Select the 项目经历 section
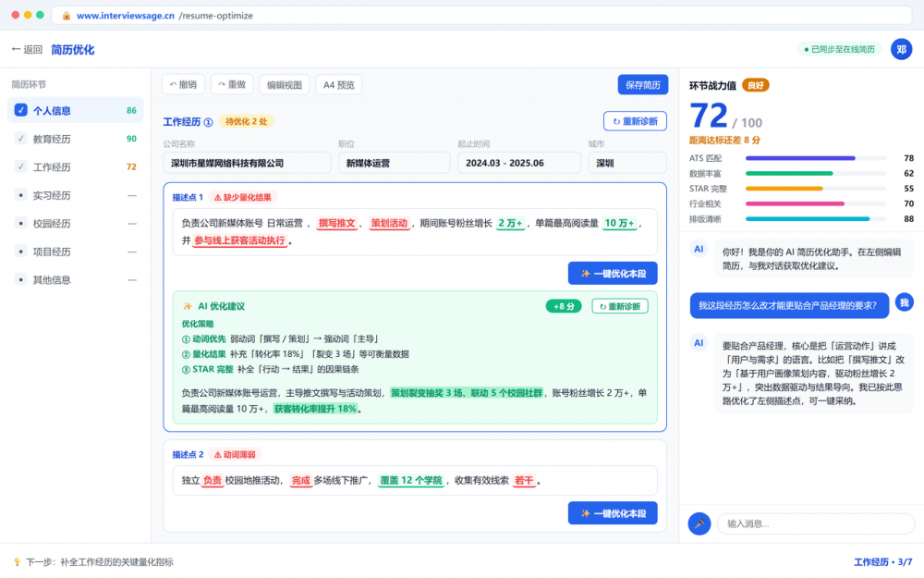 [x=76, y=252]
